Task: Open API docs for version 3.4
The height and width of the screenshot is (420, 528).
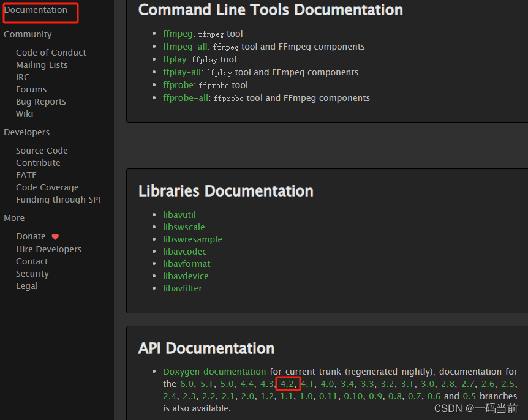Action: point(347,384)
